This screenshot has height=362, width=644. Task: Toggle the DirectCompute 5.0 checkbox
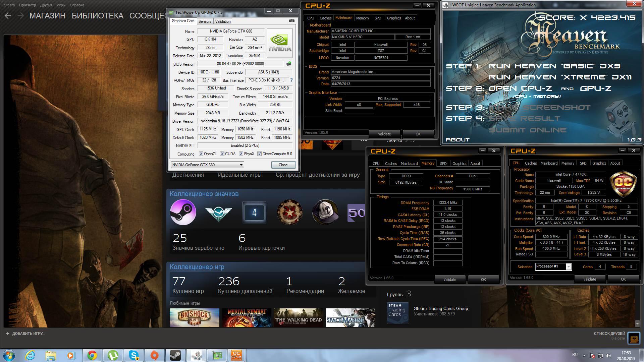coord(259,154)
